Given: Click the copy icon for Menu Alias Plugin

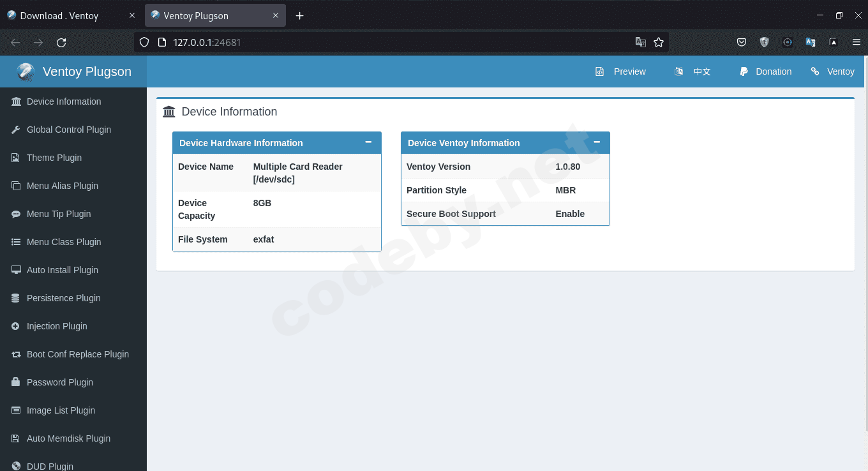Looking at the screenshot, I should (x=16, y=186).
